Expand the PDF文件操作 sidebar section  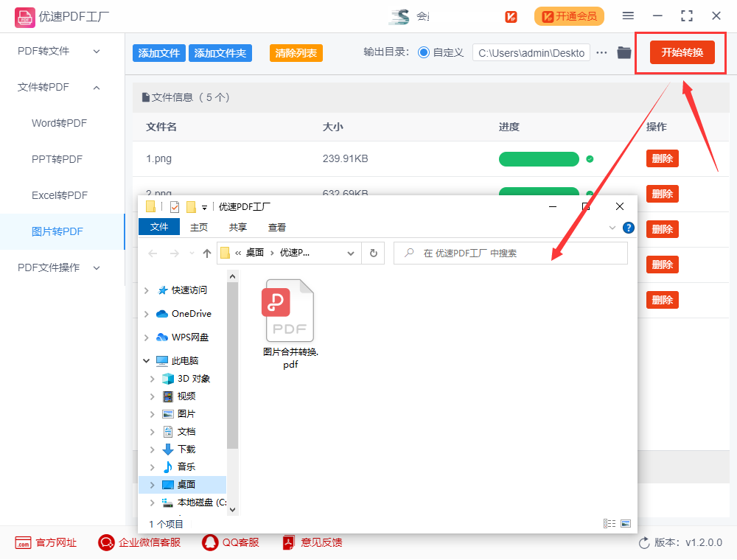pos(97,268)
